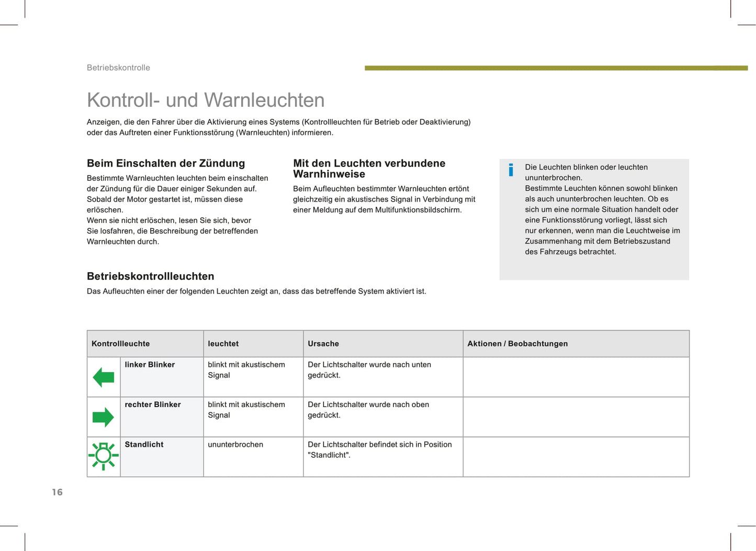Click the intro paragraph starting 'Anzeigen, die den Fahrer'
756x551 pixels.
(278, 127)
